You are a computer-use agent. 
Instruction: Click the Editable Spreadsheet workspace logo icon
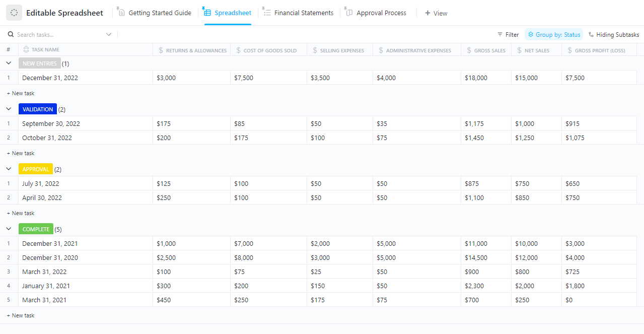click(14, 13)
